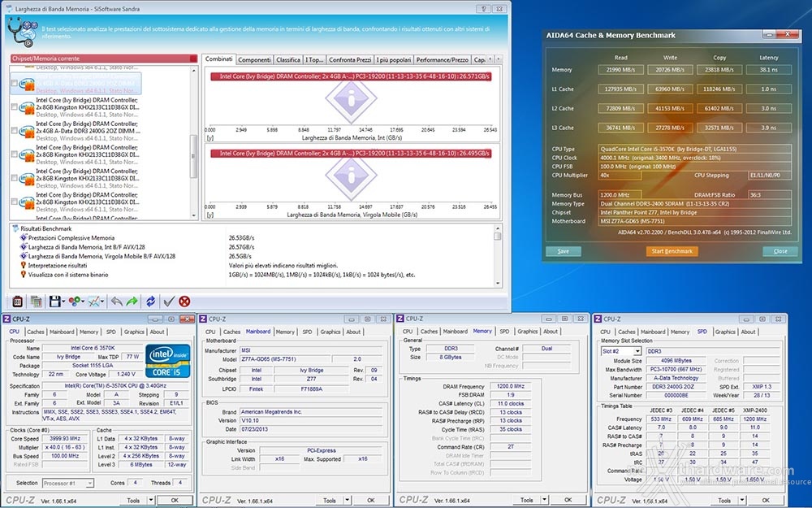Open the dropdown arrow next to Sandra's save icon

[63, 302]
